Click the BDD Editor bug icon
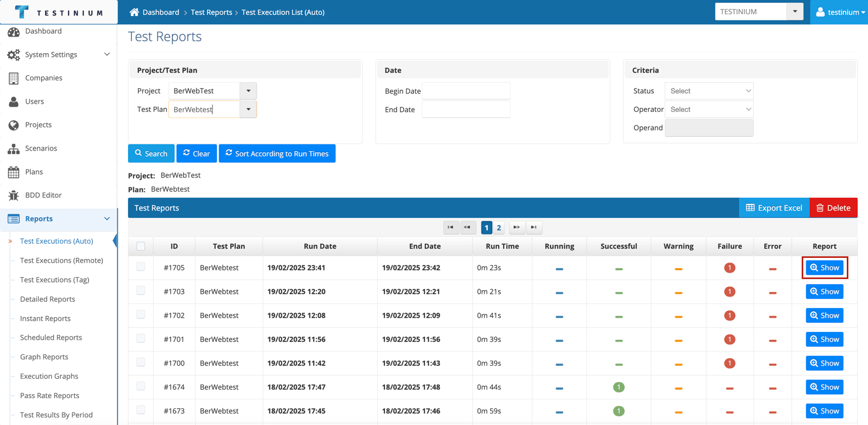This screenshot has height=425, width=868. coord(14,195)
